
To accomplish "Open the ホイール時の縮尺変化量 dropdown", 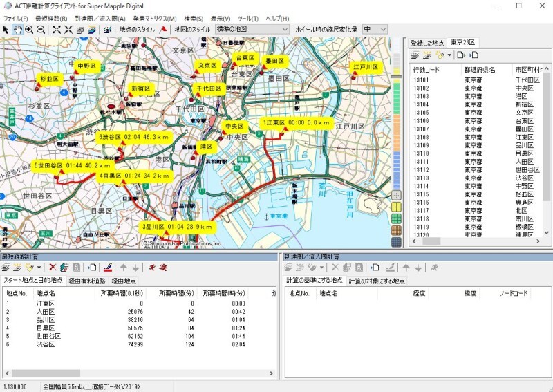I will [384, 30].
